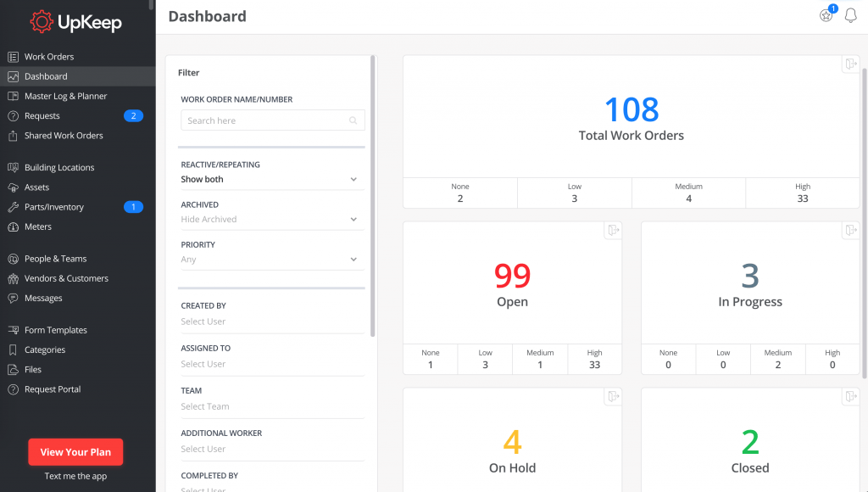Click the Work Orders list icon
This screenshot has height=492, width=868.
pyautogui.click(x=13, y=57)
